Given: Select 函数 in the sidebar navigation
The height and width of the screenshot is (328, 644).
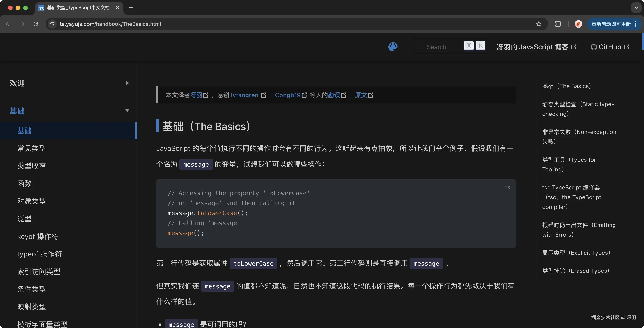Looking at the screenshot, I should (x=24, y=183).
